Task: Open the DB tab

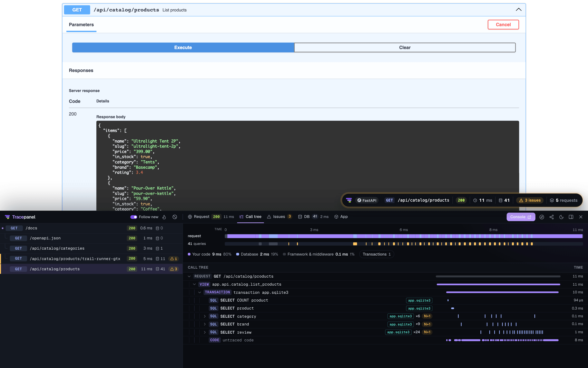Action: pos(313,217)
